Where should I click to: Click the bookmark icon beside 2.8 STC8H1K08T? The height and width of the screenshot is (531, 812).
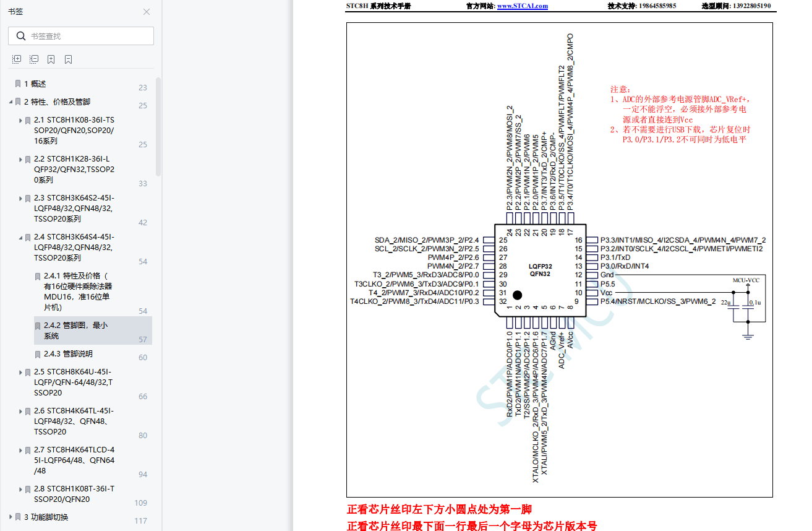[28, 490]
